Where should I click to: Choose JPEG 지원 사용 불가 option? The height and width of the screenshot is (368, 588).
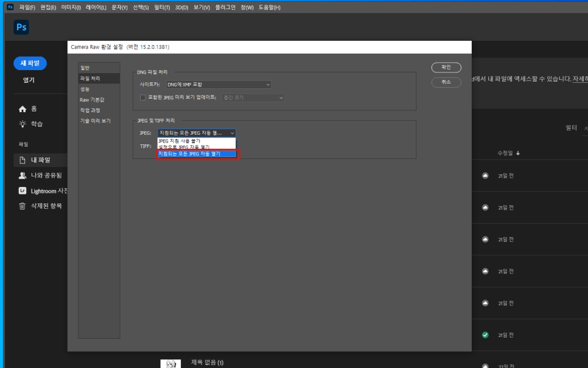[197, 141]
